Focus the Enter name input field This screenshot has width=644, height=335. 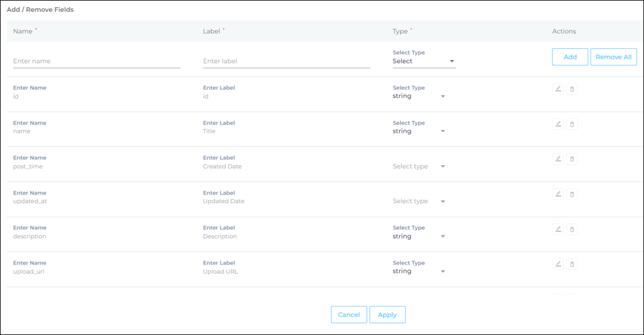(x=96, y=61)
